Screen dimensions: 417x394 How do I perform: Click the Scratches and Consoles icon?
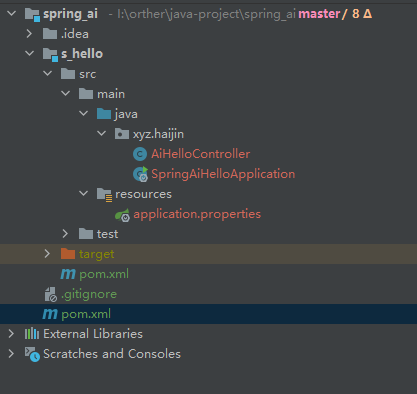pos(32,354)
